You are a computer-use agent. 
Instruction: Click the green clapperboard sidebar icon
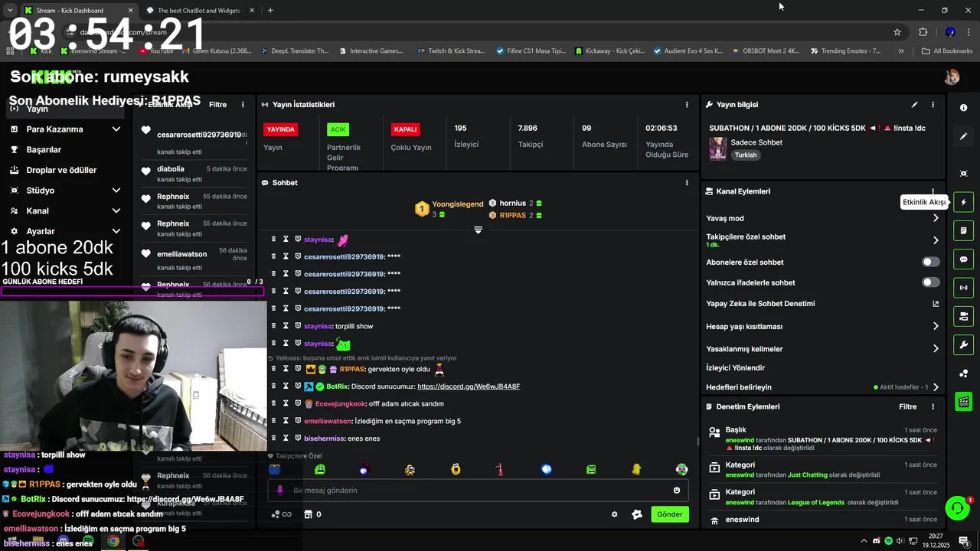coord(963,401)
